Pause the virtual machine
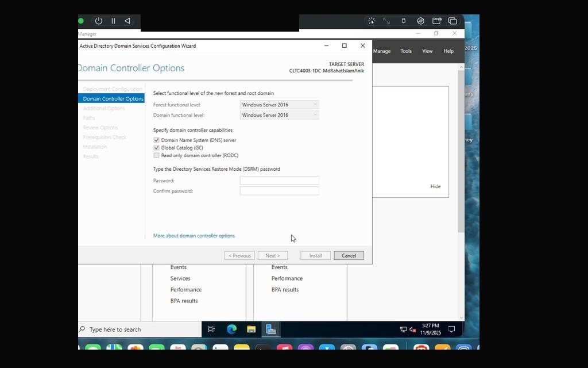 point(113,21)
